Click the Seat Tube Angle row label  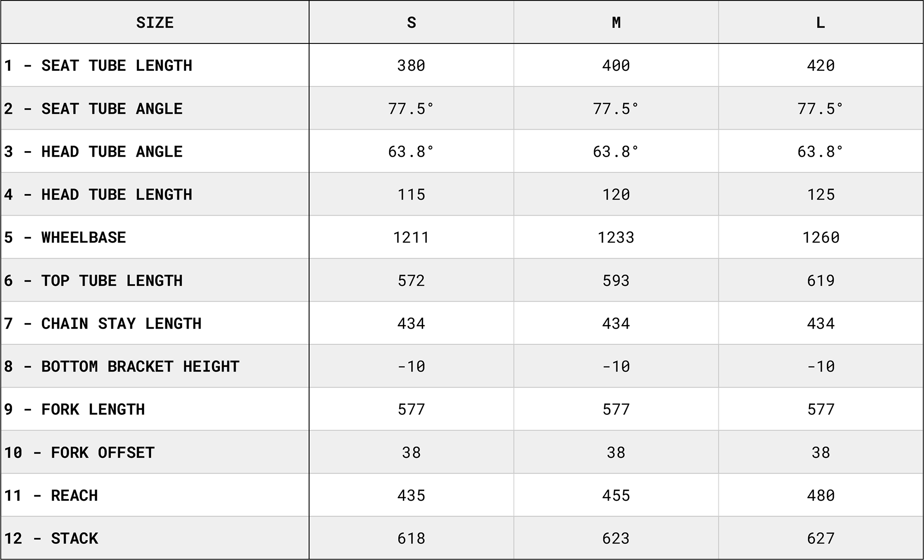93,109
